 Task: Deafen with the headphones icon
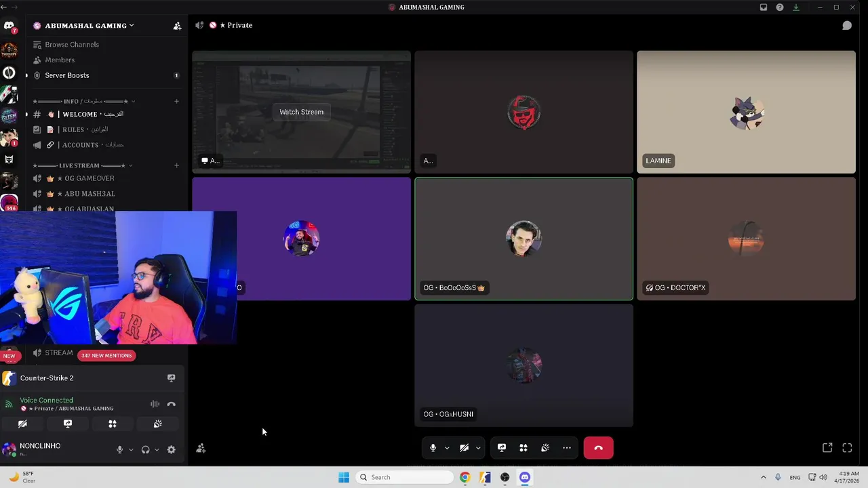click(x=145, y=449)
